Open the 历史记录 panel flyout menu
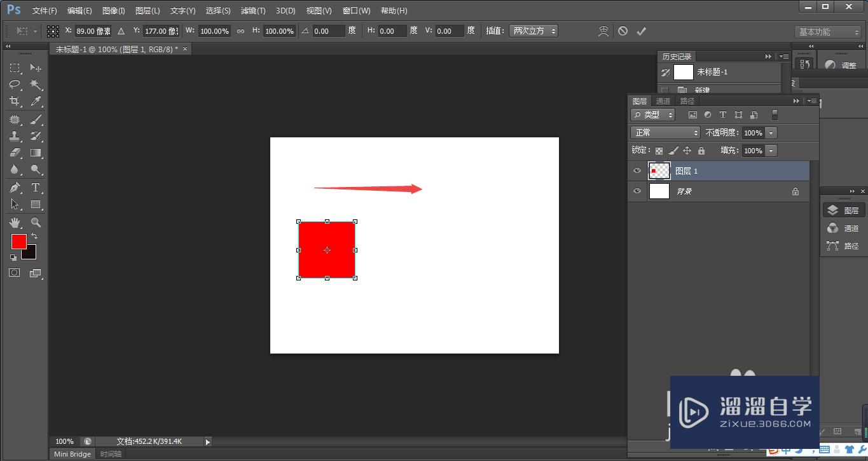 (x=783, y=57)
